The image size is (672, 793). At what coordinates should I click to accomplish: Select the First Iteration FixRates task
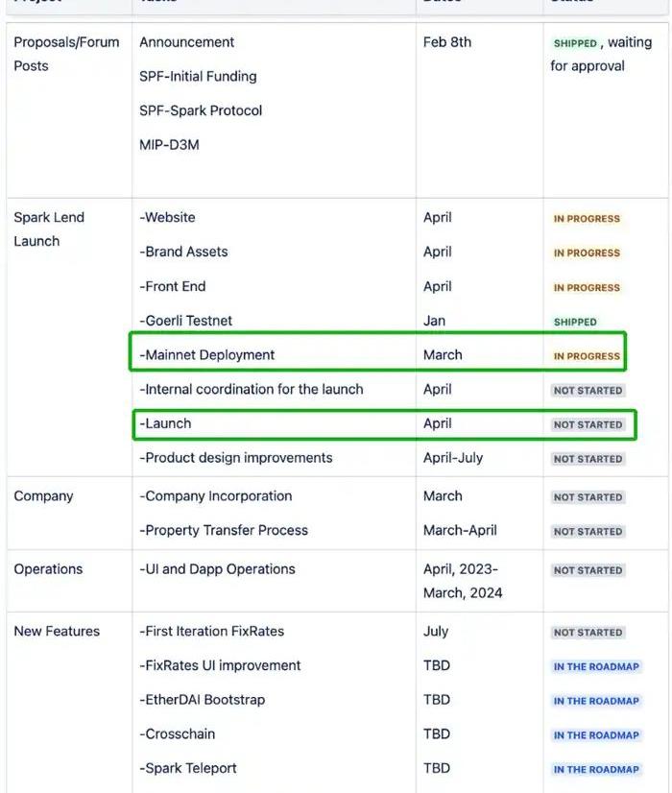212,632
